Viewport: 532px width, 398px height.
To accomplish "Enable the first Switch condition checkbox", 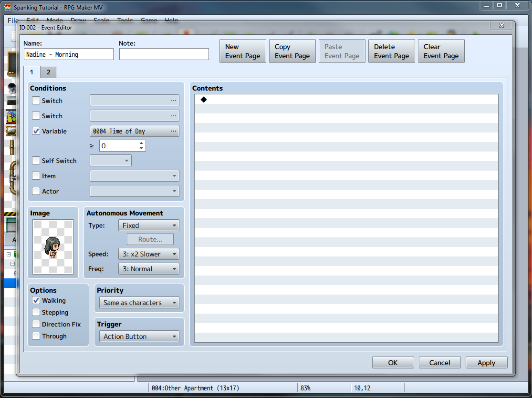I will coord(36,101).
